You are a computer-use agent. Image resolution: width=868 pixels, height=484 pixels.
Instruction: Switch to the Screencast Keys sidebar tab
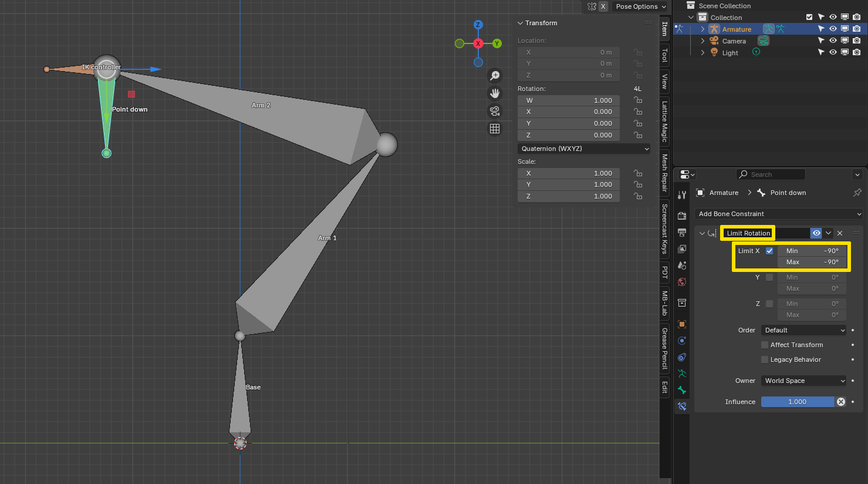click(x=664, y=229)
